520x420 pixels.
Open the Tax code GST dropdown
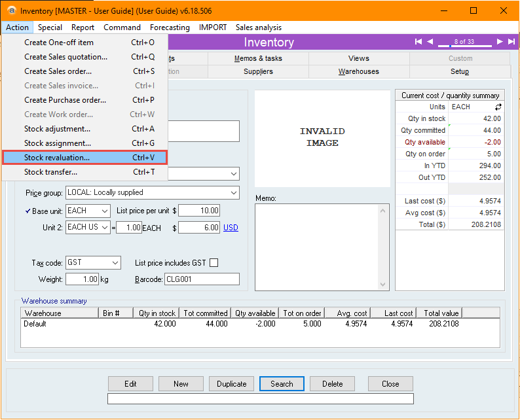pyautogui.click(x=115, y=263)
